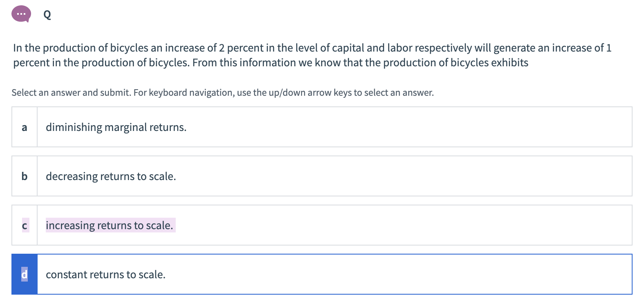Screen dimensions: 644x302
Task: Click the diminishing marginal returns text
Action: pyautogui.click(x=116, y=127)
